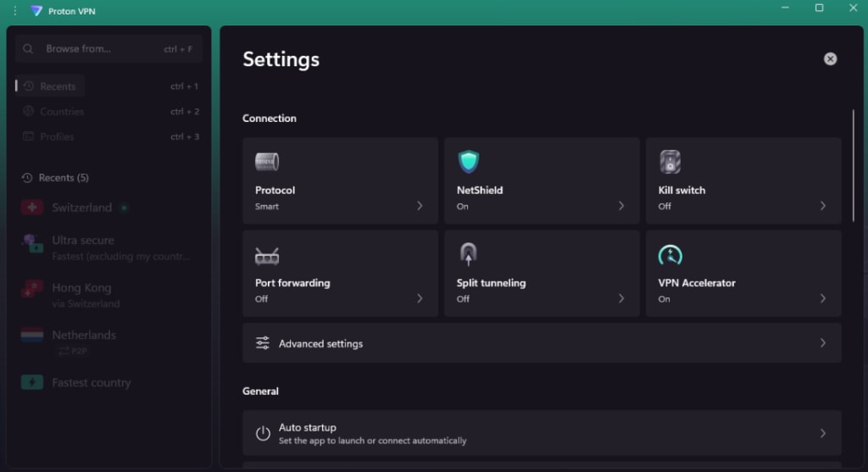Open the Protocol Smart card

pyautogui.click(x=340, y=181)
